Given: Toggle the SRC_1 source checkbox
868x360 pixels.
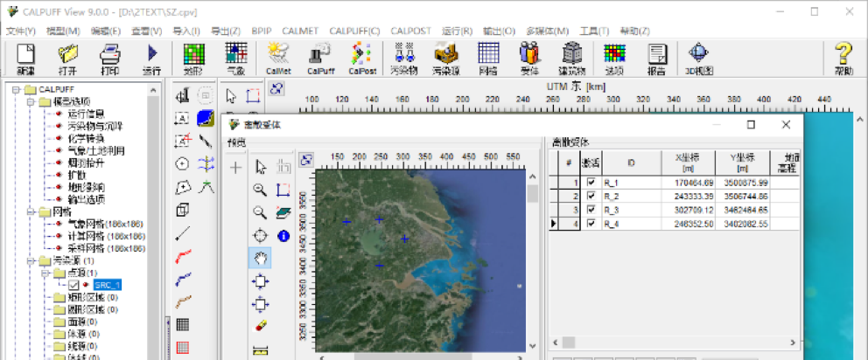Looking at the screenshot, I should click(x=73, y=285).
